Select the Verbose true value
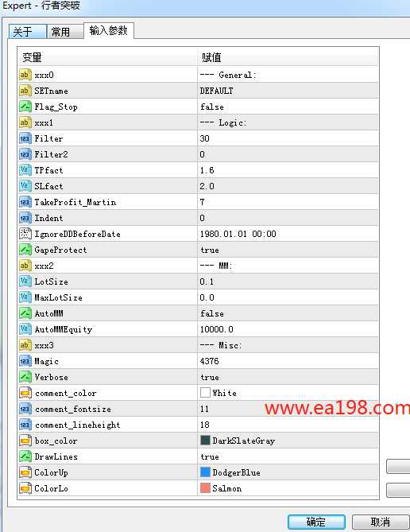This screenshot has width=410, height=532. [x=288, y=377]
